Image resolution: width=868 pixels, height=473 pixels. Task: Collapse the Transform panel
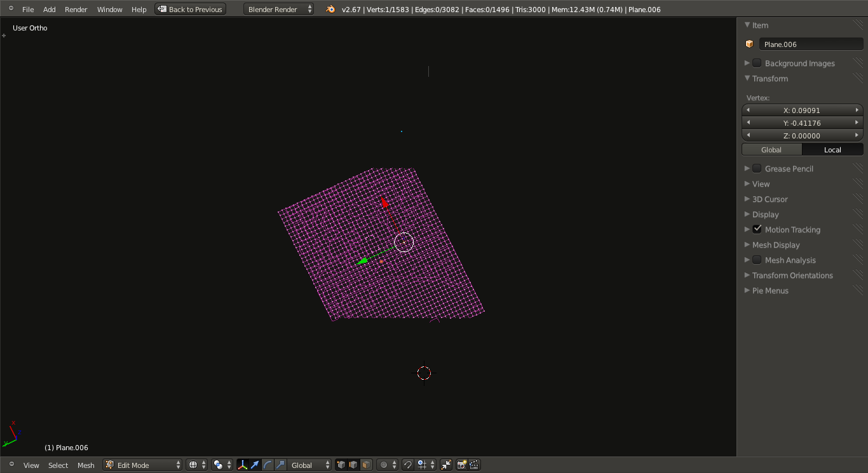coord(770,78)
